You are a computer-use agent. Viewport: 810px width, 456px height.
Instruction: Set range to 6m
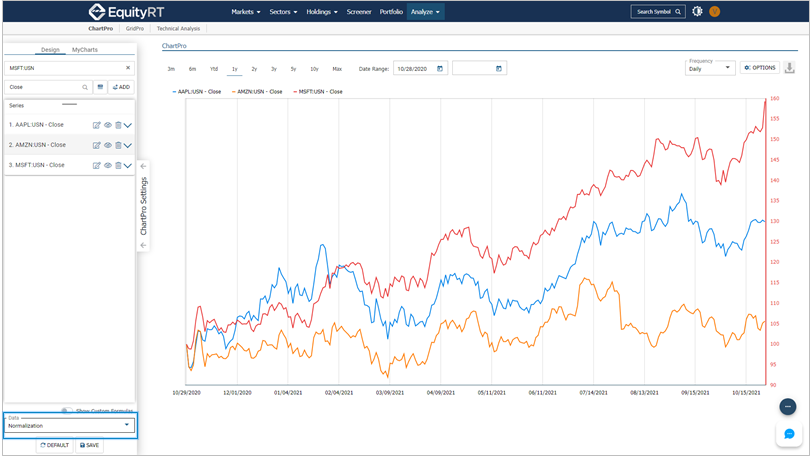point(192,69)
